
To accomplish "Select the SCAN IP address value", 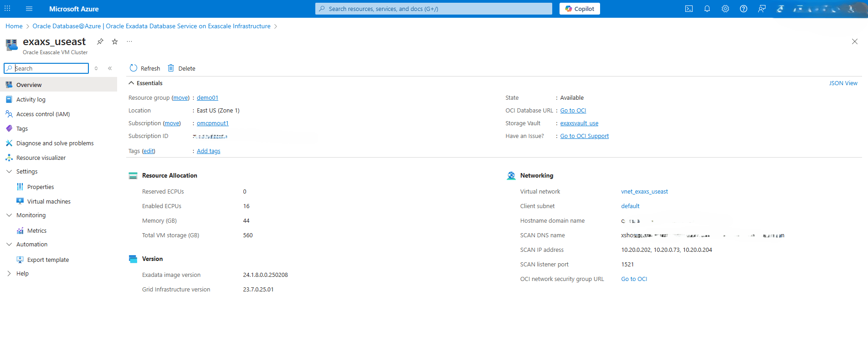I will [x=667, y=250].
